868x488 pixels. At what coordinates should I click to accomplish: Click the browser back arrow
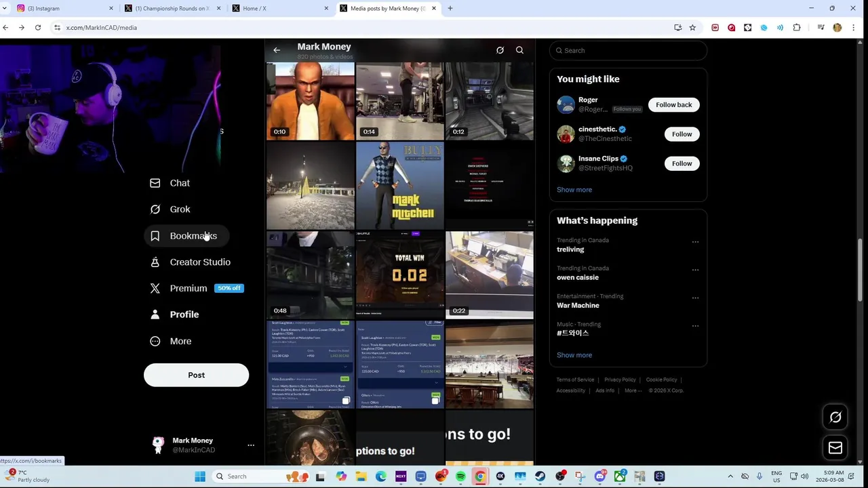click(5, 28)
